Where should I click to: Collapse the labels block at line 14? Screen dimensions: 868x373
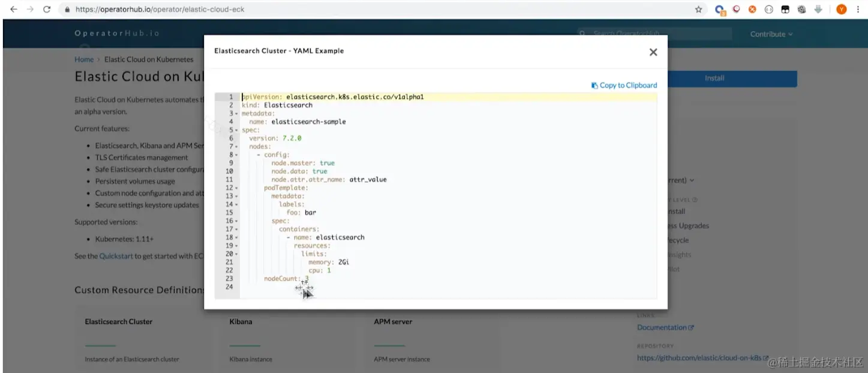tap(236, 205)
